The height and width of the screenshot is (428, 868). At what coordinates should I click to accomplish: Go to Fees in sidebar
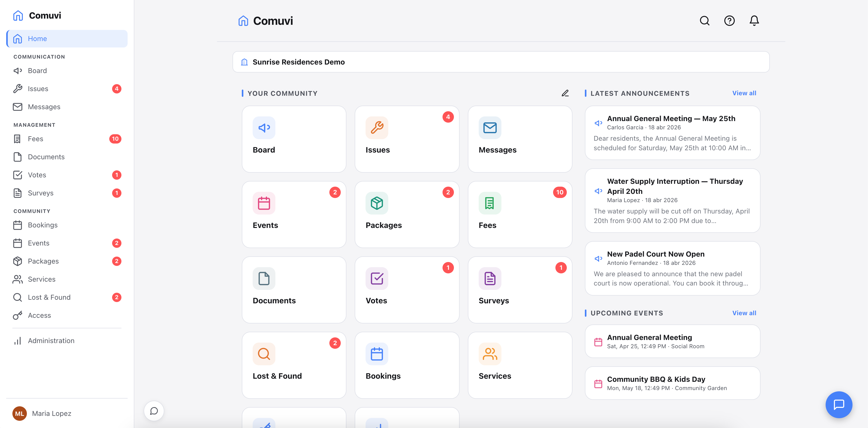(x=67, y=139)
